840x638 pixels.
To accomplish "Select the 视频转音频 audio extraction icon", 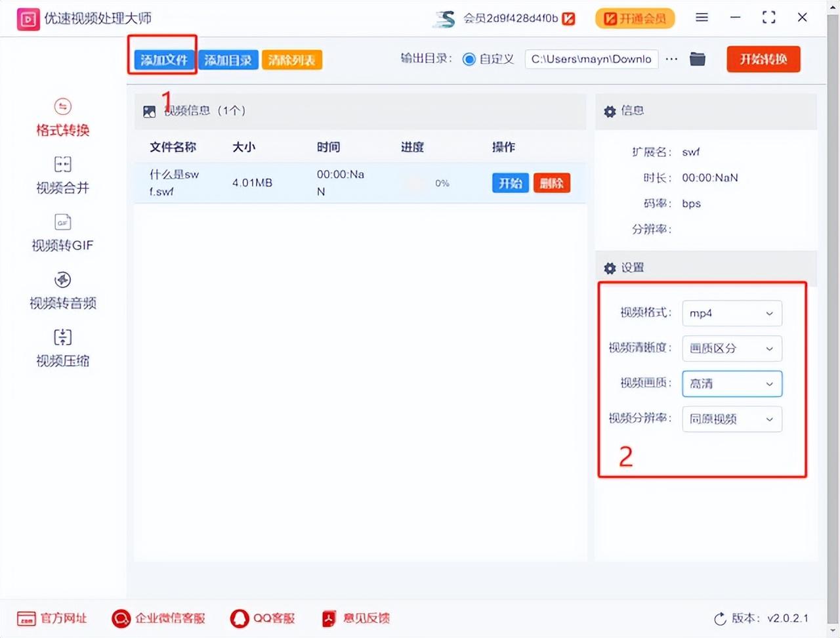I will click(x=62, y=280).
